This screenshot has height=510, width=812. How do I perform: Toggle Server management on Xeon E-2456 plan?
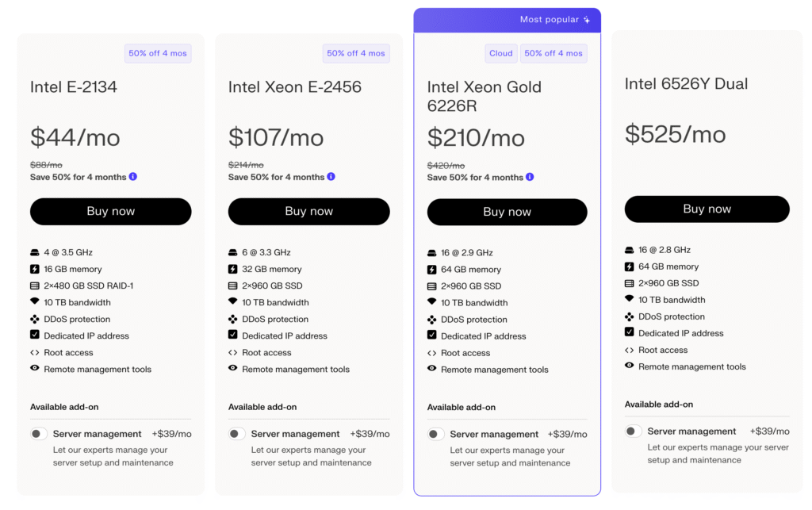coord(236,434)
